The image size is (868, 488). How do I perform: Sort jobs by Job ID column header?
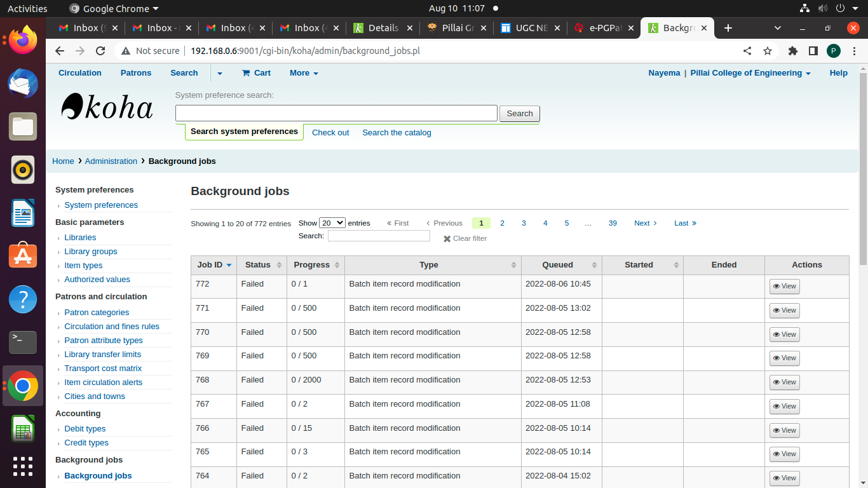[214, 265]
